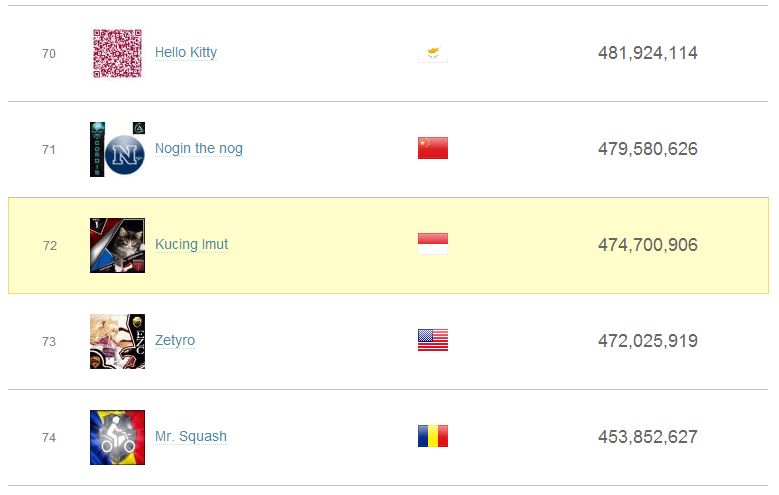
Task: Click the Indonesia flag icon
Action: (432, 245)
